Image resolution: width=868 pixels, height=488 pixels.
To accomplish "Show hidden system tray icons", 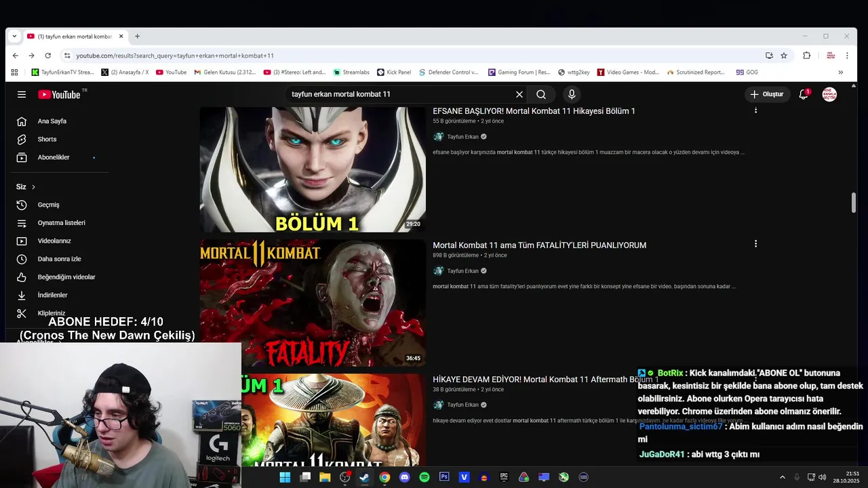I will coord(782,477).
